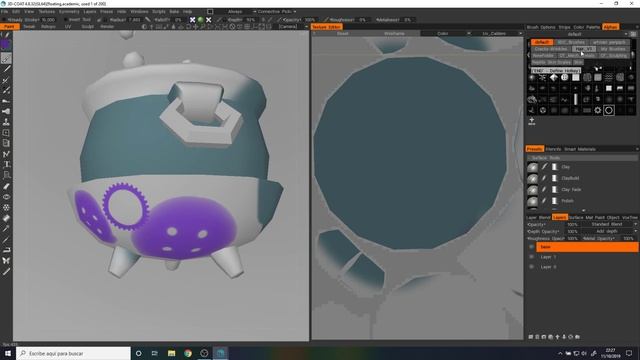Open the Windows menu
Viewport: 640px width, 360px height.
139,12
